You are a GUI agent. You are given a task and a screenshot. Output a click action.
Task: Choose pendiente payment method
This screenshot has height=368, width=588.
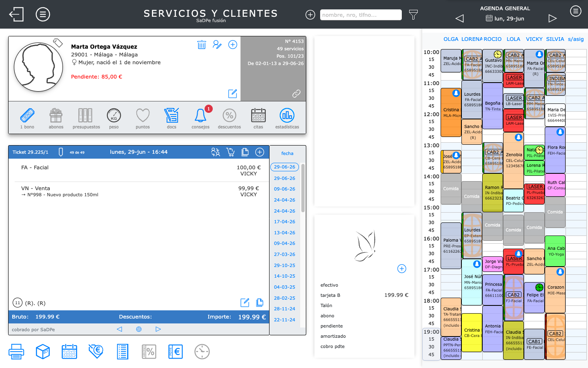pos(332,326)
